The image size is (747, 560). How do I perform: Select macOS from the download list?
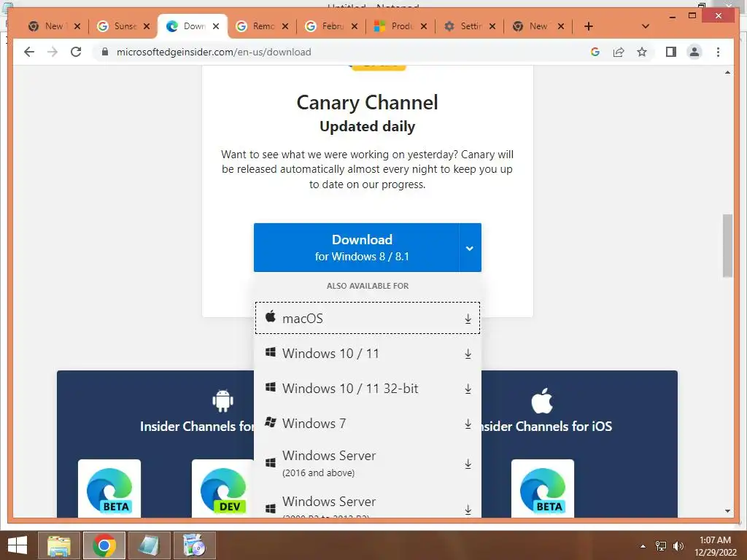[x=368, y=318]
